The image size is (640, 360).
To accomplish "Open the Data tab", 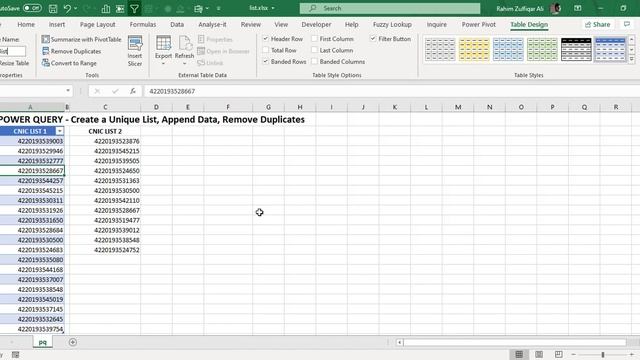I will pos(177,24).
